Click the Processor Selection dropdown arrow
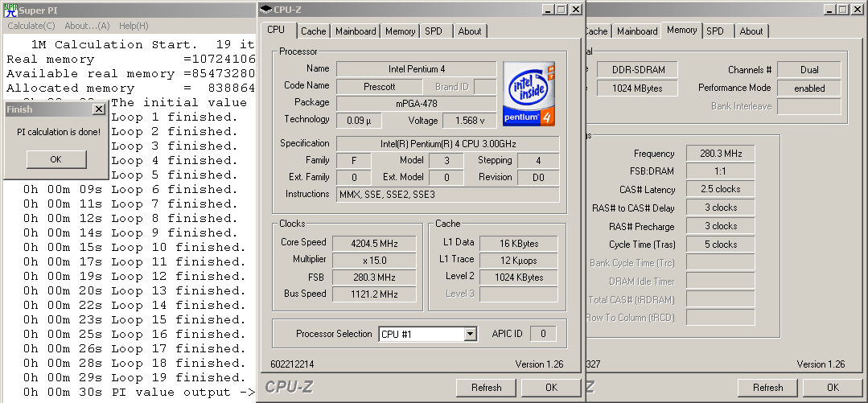Screen dimensions: 868x403 [470, 334]
